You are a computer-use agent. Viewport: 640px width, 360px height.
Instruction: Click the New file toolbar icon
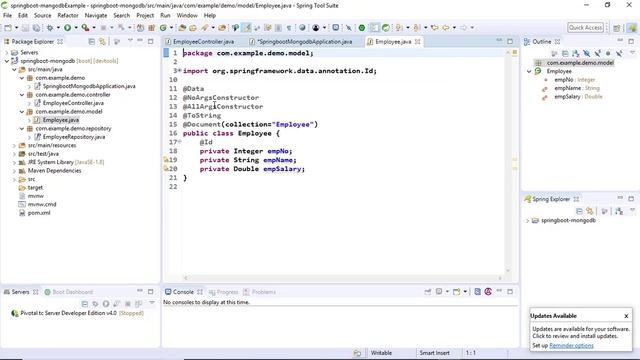click(8, 28)
